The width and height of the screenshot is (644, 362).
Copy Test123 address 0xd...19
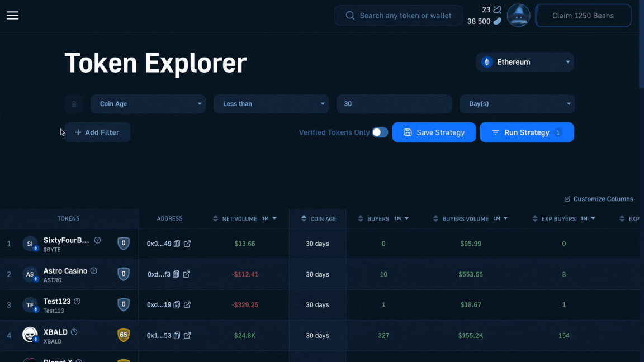click(x=177, y=305)
